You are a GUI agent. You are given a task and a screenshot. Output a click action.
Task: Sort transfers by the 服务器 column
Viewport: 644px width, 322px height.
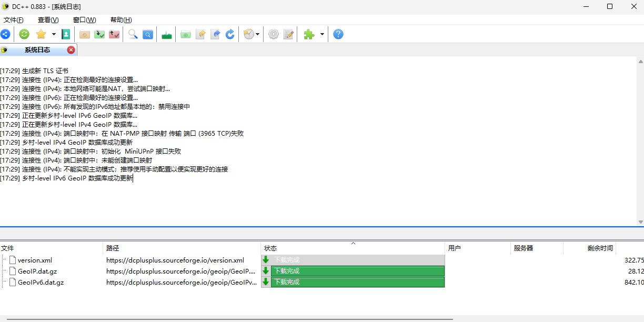[x=537, y=248]
